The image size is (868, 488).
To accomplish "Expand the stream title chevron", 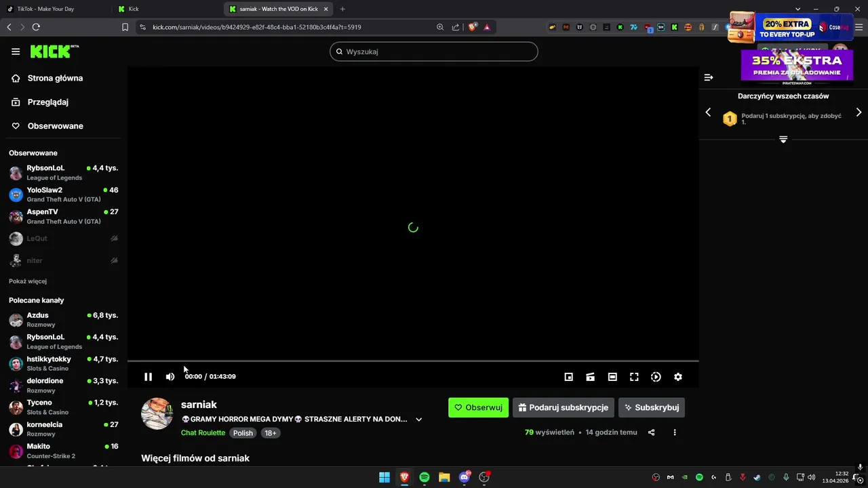I will click(x=418, y=420).
